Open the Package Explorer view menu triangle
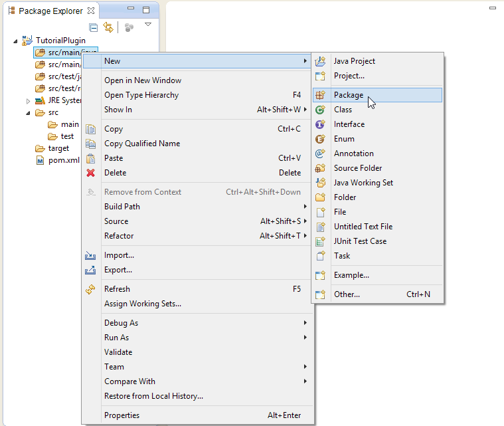 coord(148,25)
